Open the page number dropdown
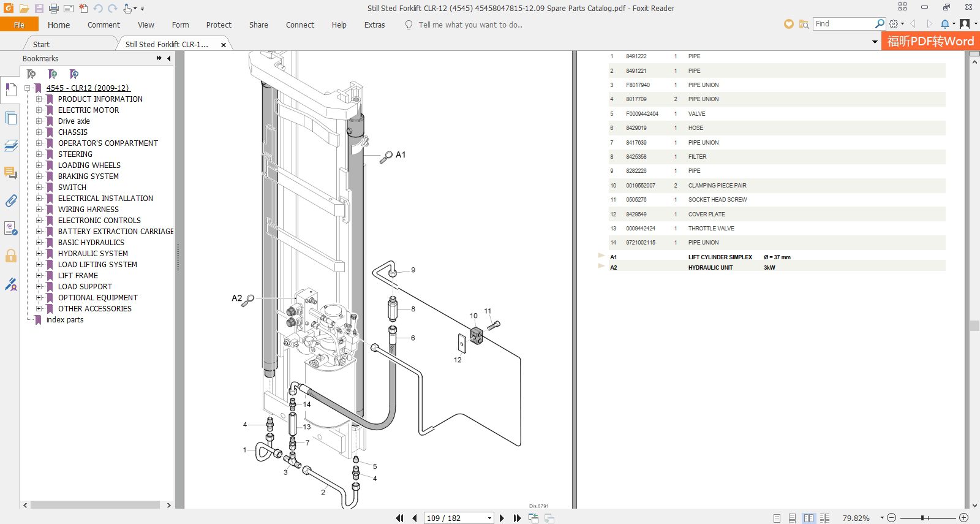 489,518
